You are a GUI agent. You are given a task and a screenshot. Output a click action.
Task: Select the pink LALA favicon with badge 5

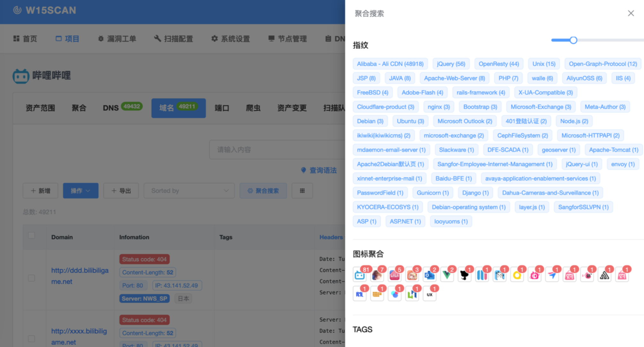point(394,275)
